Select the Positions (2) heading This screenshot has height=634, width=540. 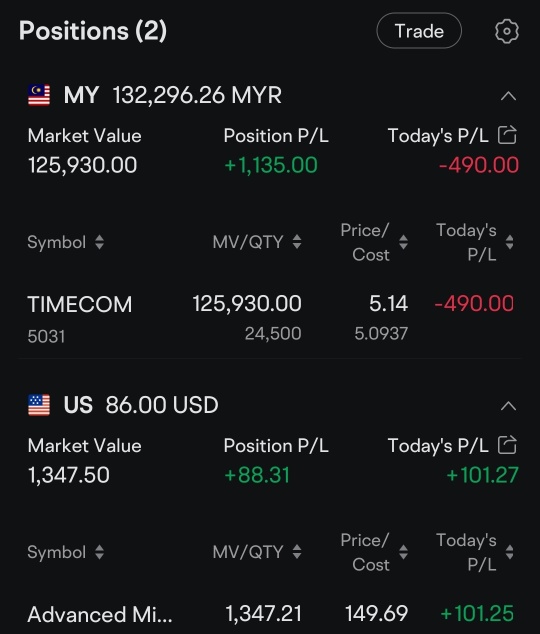tap(93, 31)
